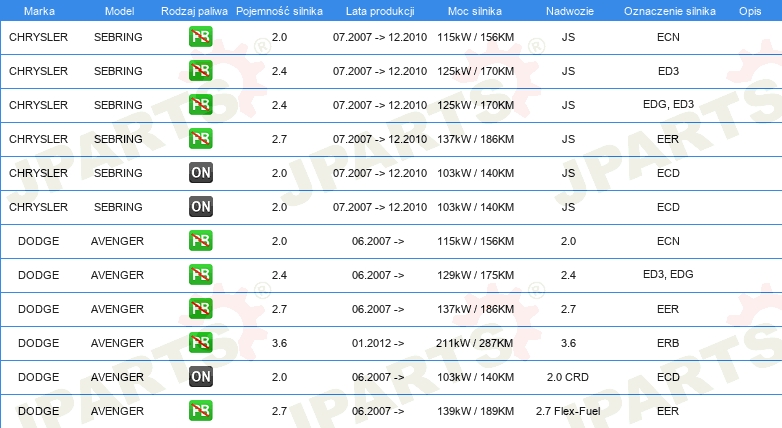782x428 pixels.
Task: Click petrol icon in Sebring EDG, ED3 row
Action: click(x=200, y=105)
